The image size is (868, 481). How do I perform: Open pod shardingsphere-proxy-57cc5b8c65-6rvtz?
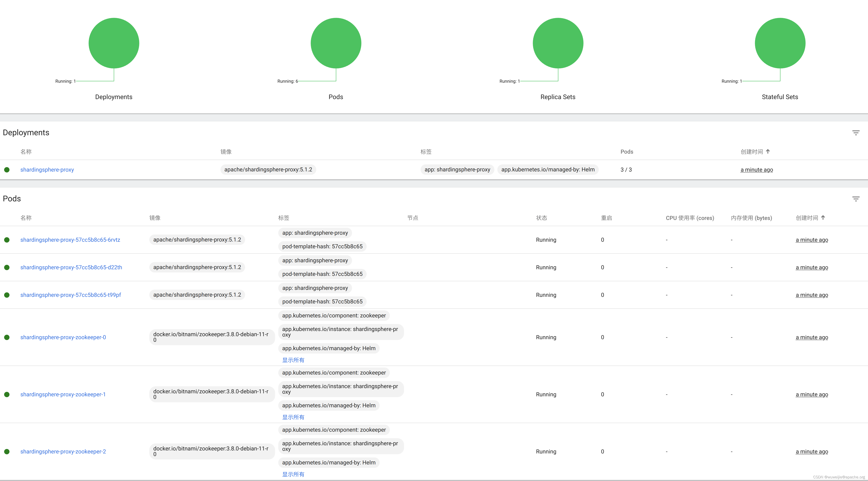tap(70, 240)
